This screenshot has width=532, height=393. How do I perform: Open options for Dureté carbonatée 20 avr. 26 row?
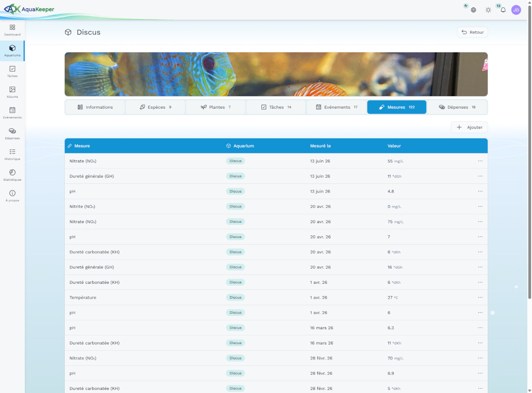pos(480,252)
